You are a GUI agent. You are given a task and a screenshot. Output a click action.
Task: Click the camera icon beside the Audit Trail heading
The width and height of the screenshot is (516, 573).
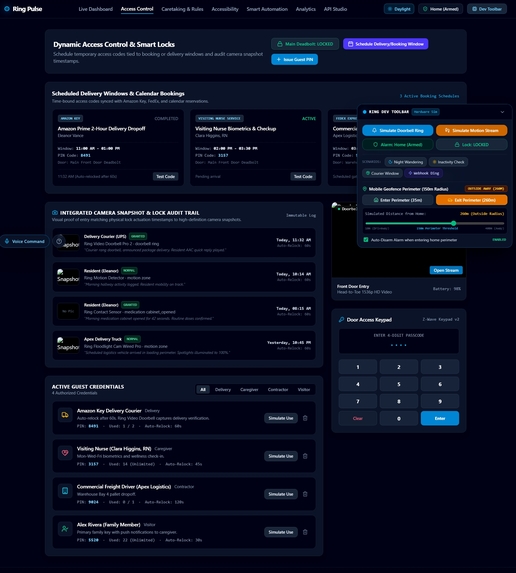click(x=55, y=213)
